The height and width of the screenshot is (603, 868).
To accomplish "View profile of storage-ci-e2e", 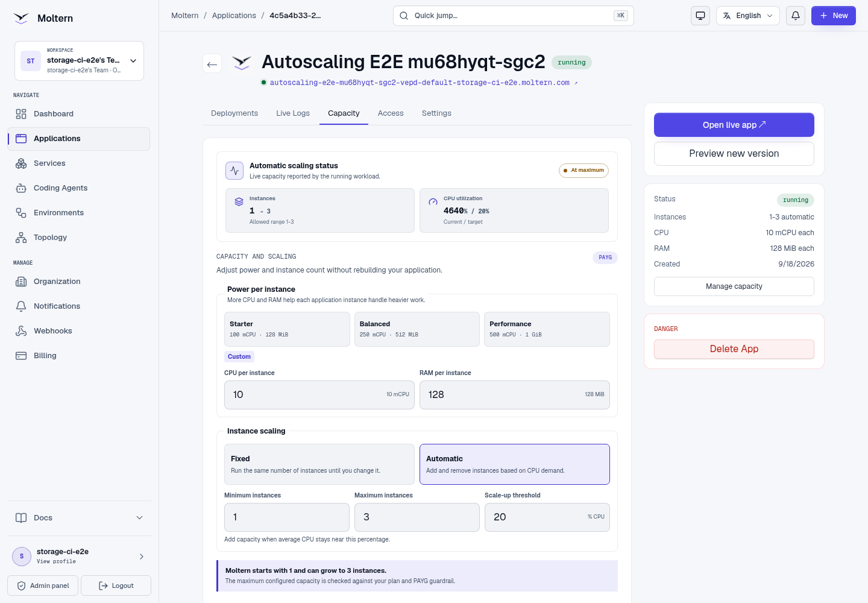I will pos(79,556).
